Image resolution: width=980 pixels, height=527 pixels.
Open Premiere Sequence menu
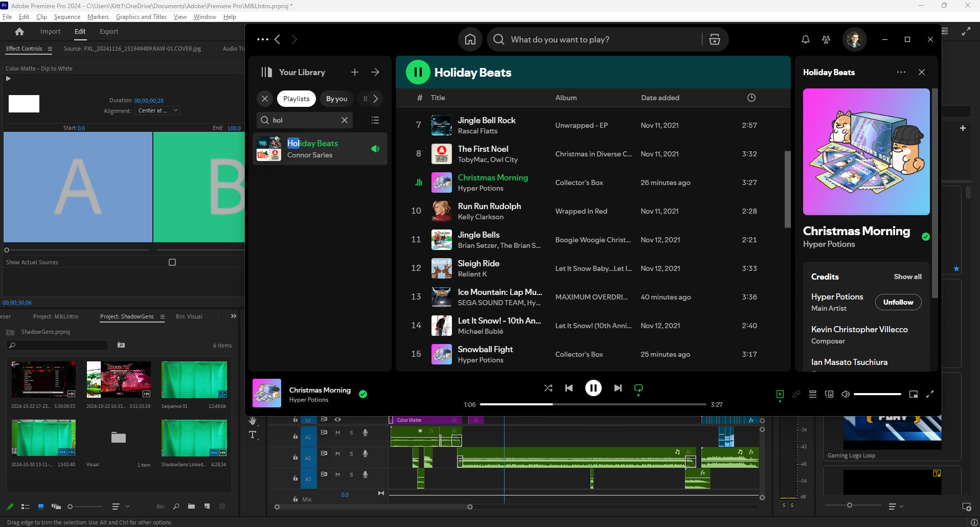(67, 17)
